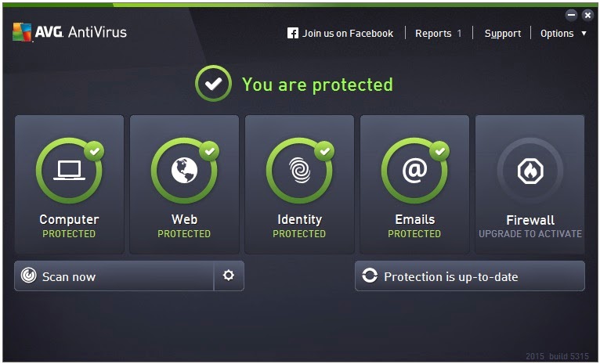This screenshot has width=600, height=364.
Task: Open the Emails at-sign icon
Action: click(x=415, y=171)
